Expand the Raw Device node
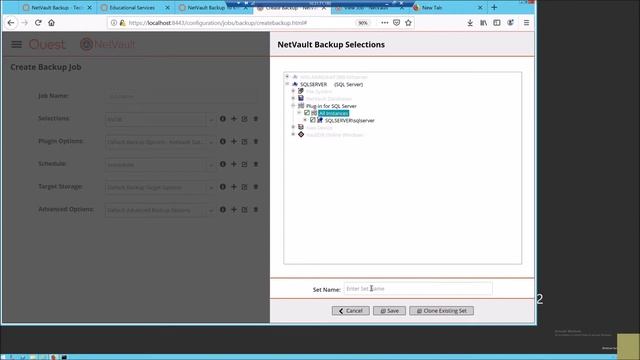The width and height of the screenshot is (640, 360). (x=293, y=127)
